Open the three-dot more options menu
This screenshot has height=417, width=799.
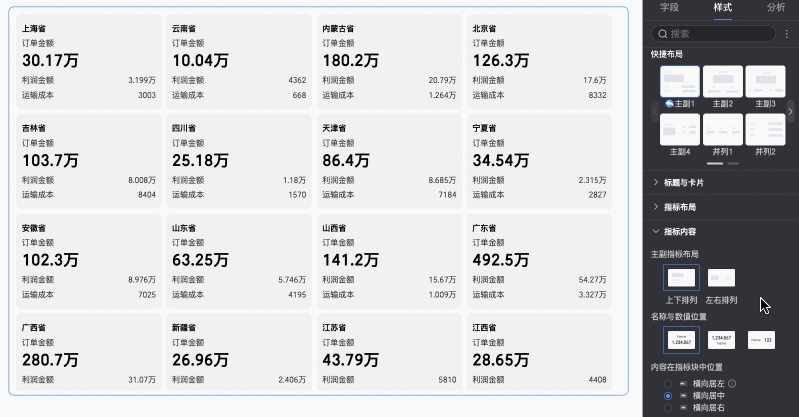[787, 34]
